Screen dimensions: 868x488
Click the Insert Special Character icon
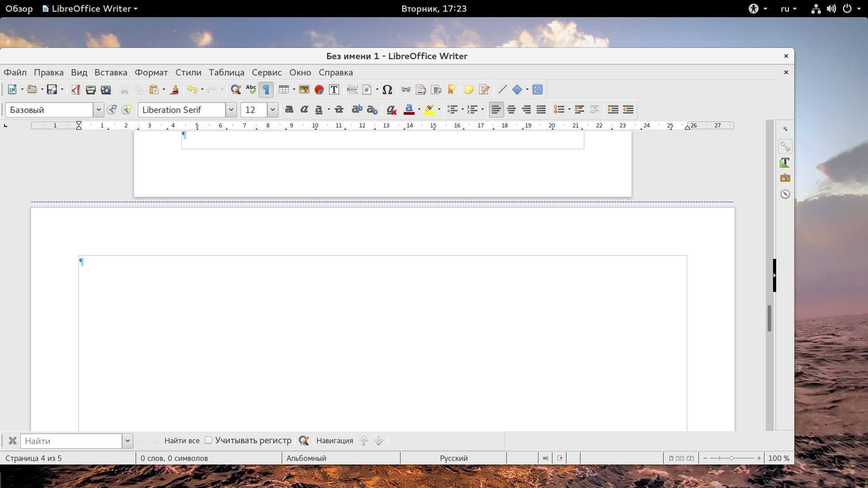387,89
